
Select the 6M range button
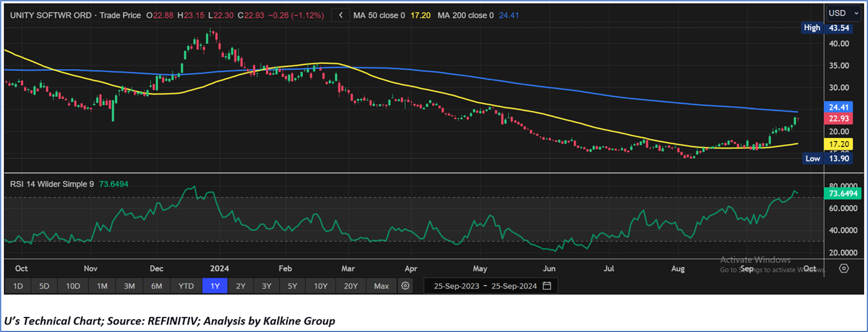[157, 286]
